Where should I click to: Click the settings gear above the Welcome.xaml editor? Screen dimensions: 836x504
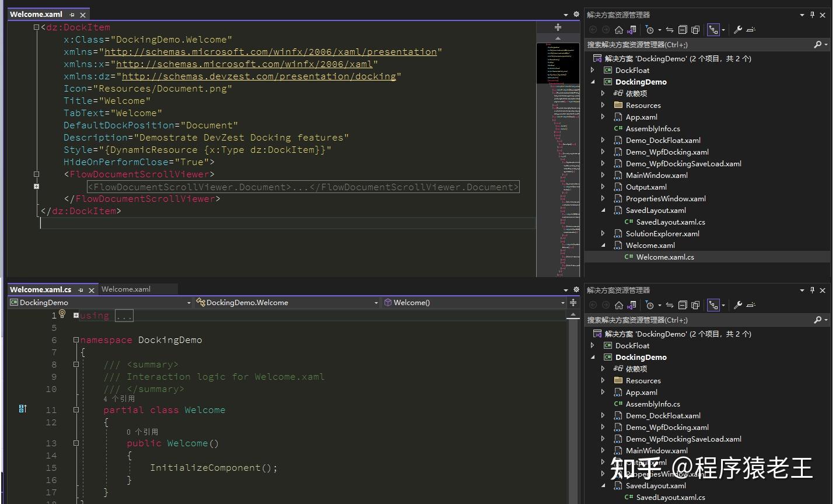coord(576,15)
